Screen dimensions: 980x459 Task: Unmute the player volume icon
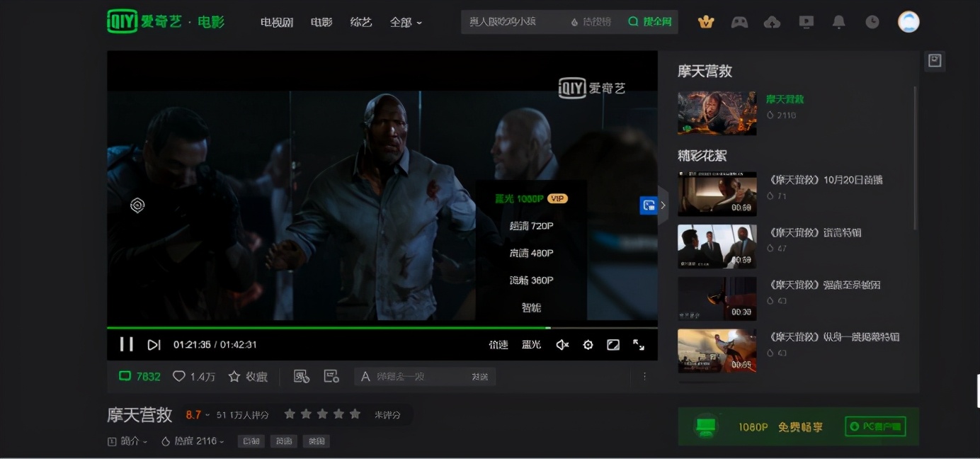(562, 344)
